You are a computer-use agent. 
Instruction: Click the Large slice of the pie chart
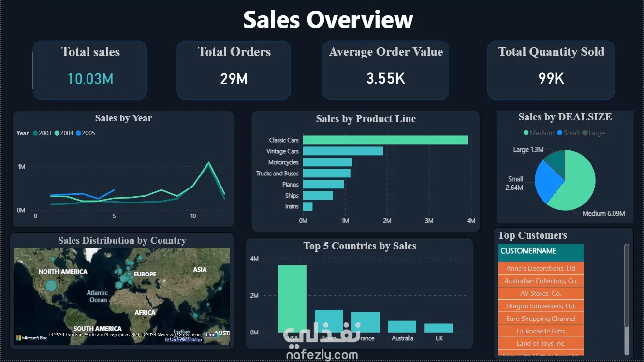pos(556,163)
